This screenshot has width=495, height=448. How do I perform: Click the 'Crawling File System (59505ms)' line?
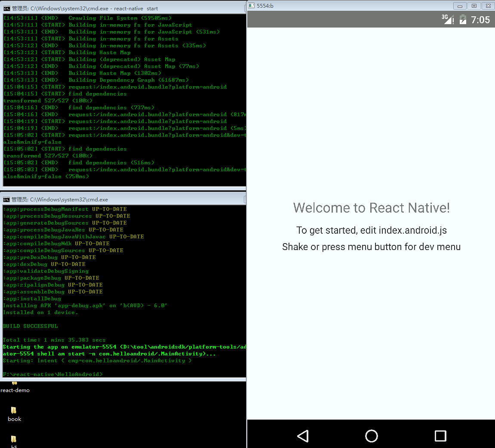87,18
